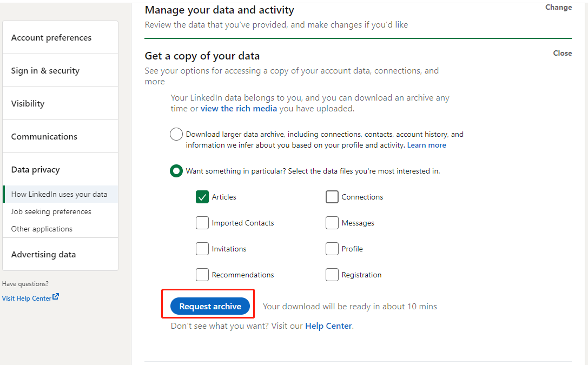This screenshot has width=588, height=365.
Task: Open the Help Center link below the button
Action: [328, 326]
